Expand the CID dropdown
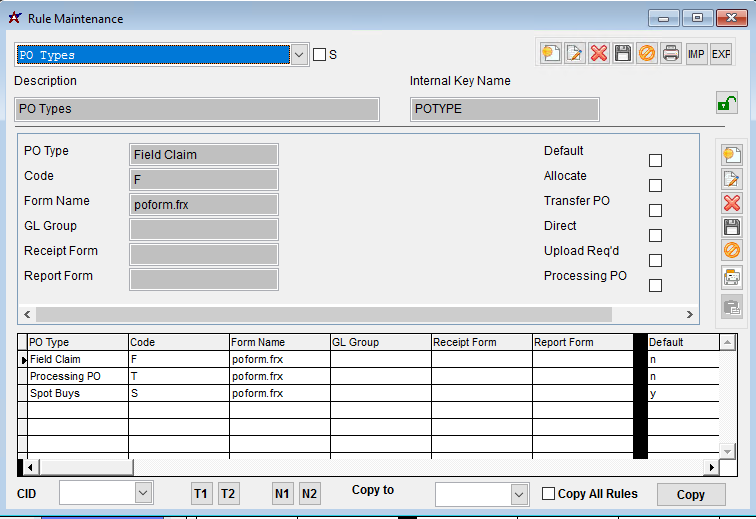The width and height of the screenshot is (756, 519). tap(143, 493)
